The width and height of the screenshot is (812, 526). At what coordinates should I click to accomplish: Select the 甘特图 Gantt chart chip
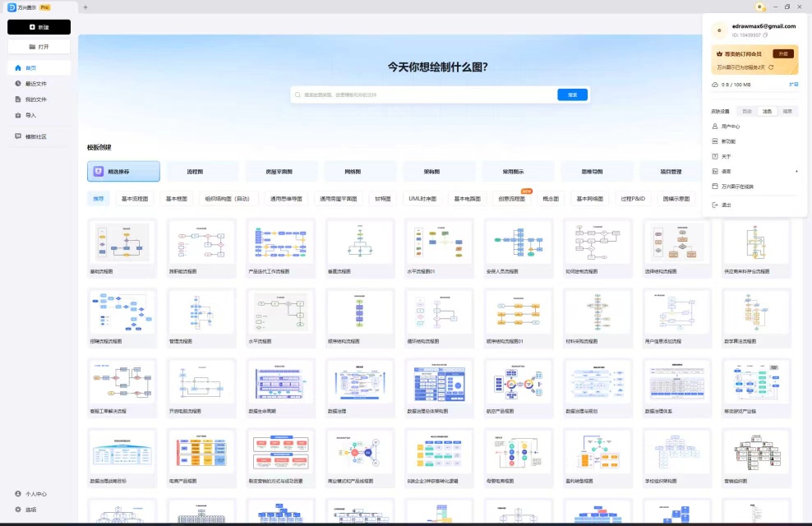[x=383, y=199]
